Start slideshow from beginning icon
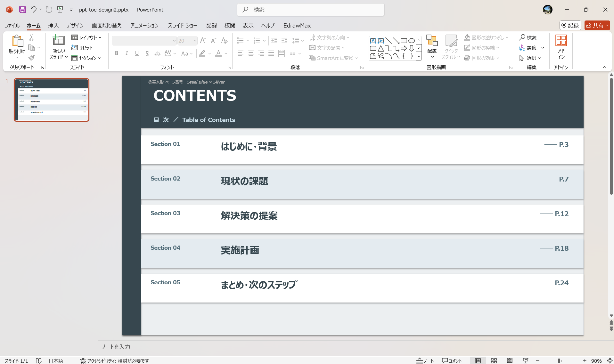This screenshot has height=364, width=614. click(60, 10)
